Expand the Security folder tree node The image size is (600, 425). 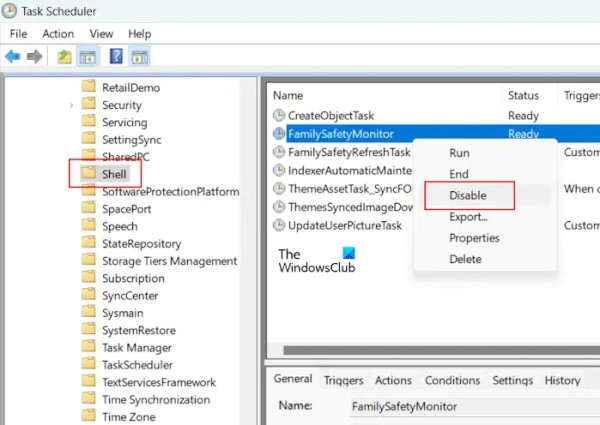(x=71, y=105)
